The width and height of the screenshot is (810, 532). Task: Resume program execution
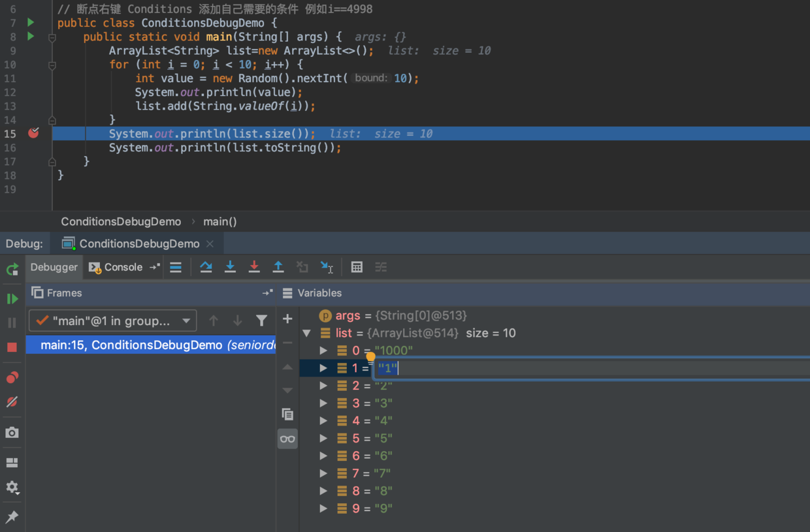(x=12, y=299)
